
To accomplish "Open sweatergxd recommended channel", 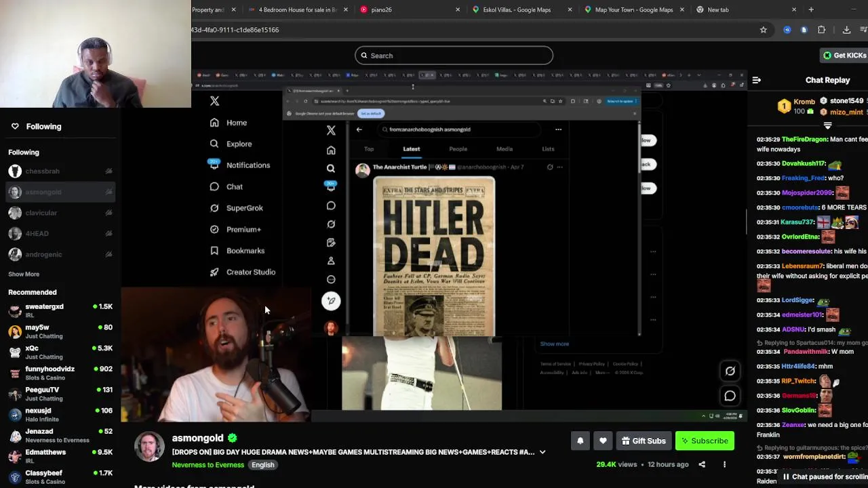I will point(60,310).
